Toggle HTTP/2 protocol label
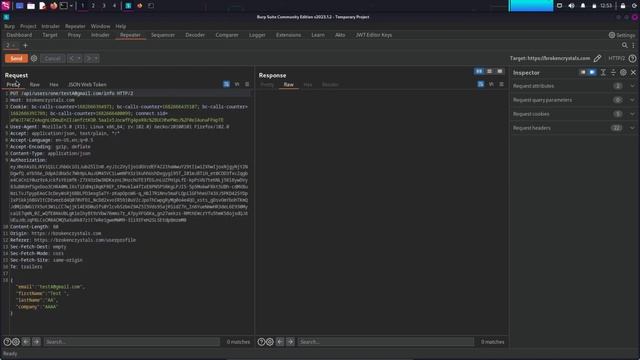This screenshot has width=640, height=360. pyautogui.click(x=616, y=58)
